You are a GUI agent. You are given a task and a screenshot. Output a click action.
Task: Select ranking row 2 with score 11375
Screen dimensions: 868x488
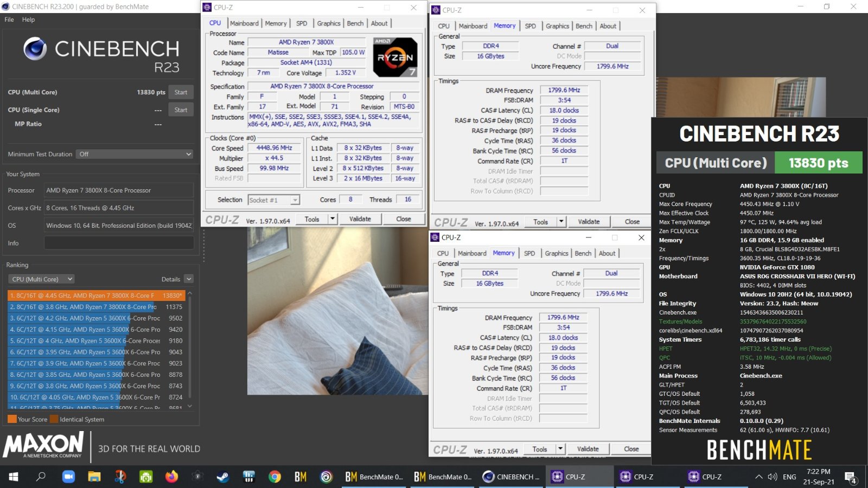pyautogui.click(x=96, y=307)
